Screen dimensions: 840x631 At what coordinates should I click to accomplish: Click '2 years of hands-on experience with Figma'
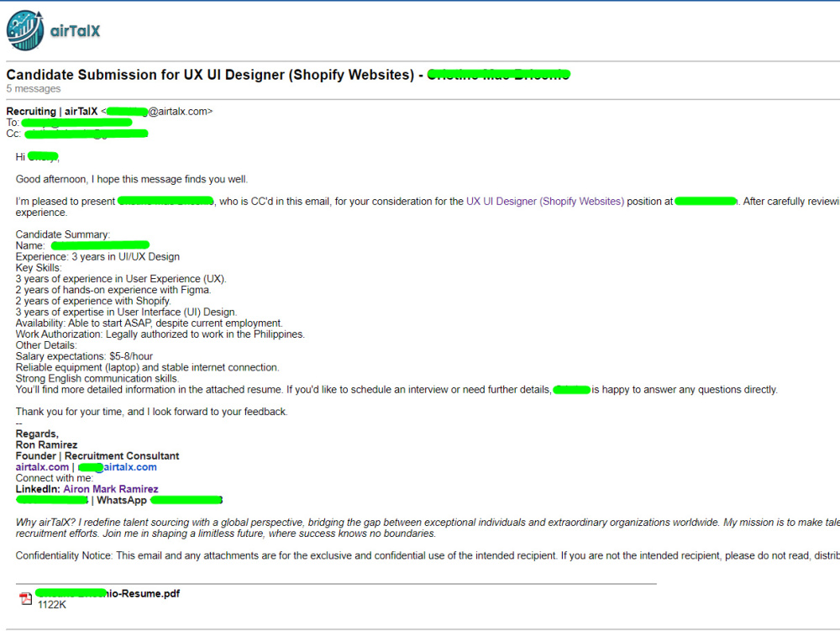(x=113, y=290)
